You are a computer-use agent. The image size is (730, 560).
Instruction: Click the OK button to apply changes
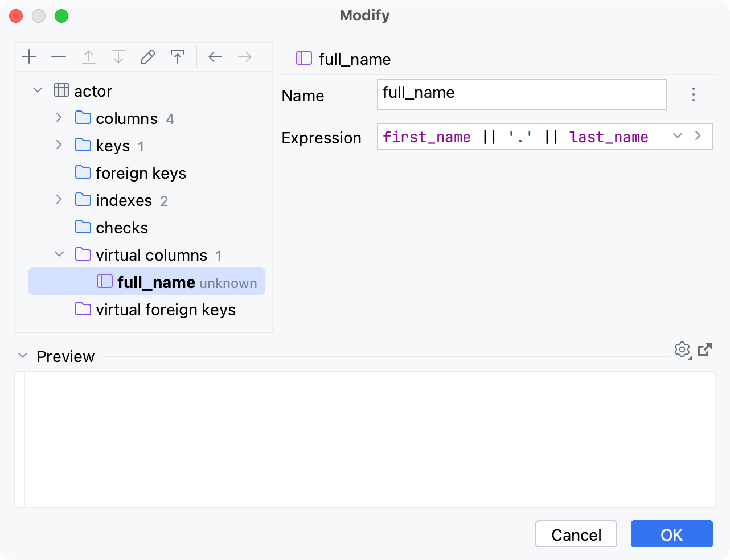(x=671, y=534)
